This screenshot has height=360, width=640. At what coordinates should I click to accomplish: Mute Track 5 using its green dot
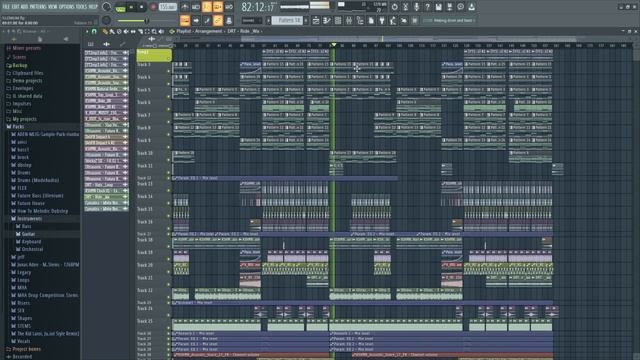point(169,97)
